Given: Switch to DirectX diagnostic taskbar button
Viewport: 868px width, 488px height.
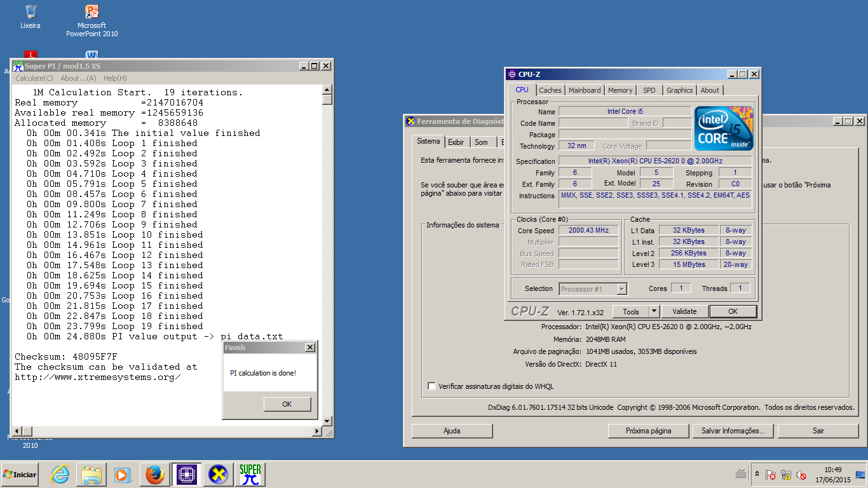Looking at the screenshot, I should [x=218, y=475].
